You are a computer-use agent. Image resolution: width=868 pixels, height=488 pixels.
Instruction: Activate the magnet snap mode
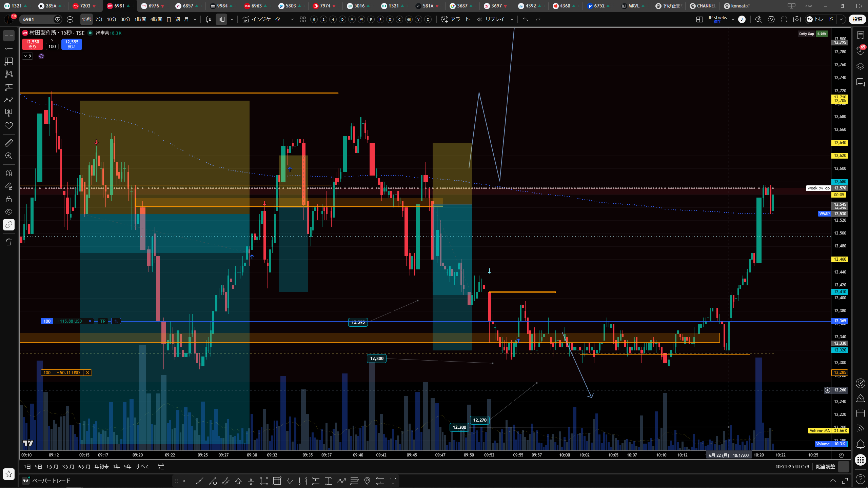click(9, 173)
